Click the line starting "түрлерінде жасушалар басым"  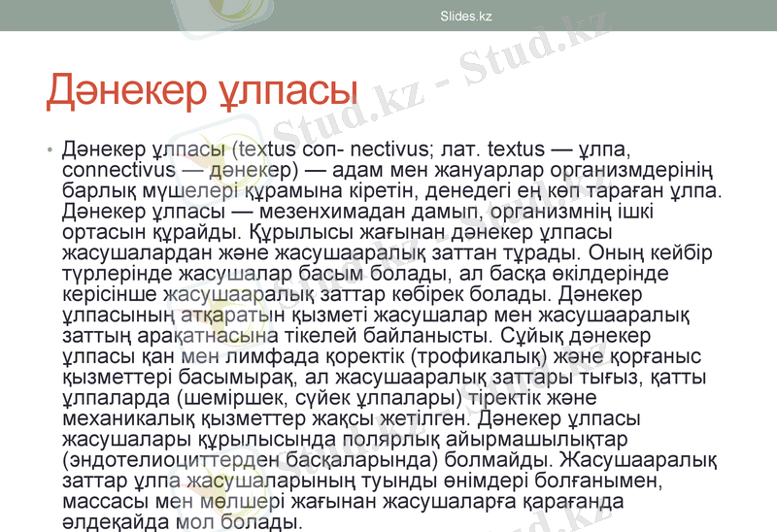tap(365, 274)
